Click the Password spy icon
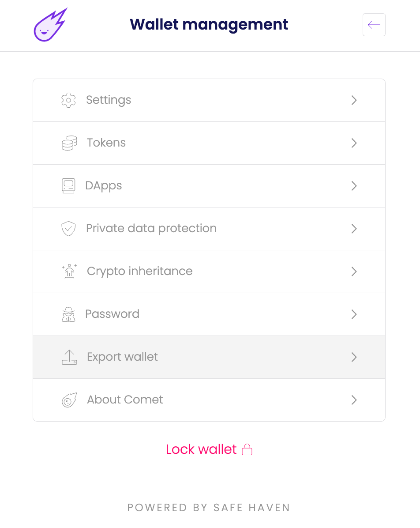Viewport: 420px width, 528px height. coord(68,314)
